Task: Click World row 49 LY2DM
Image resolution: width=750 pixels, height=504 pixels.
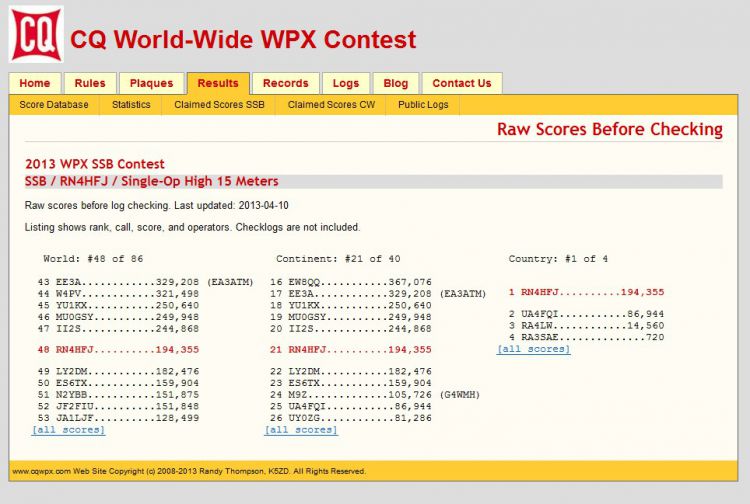Action: point(118,371)
